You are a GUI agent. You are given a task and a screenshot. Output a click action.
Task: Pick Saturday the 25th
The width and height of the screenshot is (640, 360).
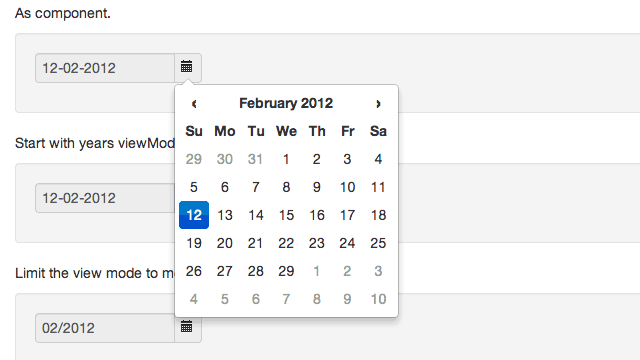378,243
